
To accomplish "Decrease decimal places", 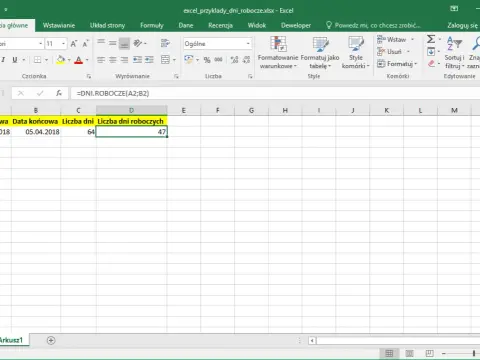I will coord(246,60).
